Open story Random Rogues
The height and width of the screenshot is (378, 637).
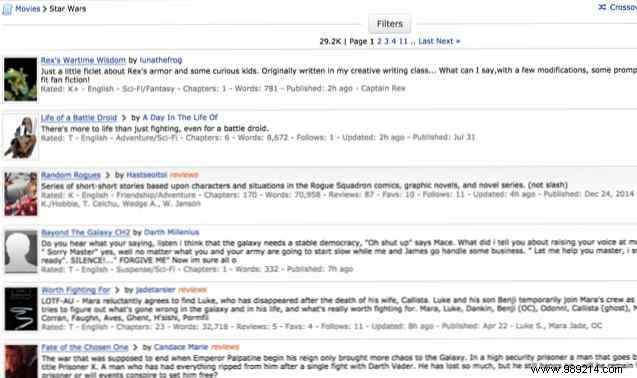(x=71, y=175)
